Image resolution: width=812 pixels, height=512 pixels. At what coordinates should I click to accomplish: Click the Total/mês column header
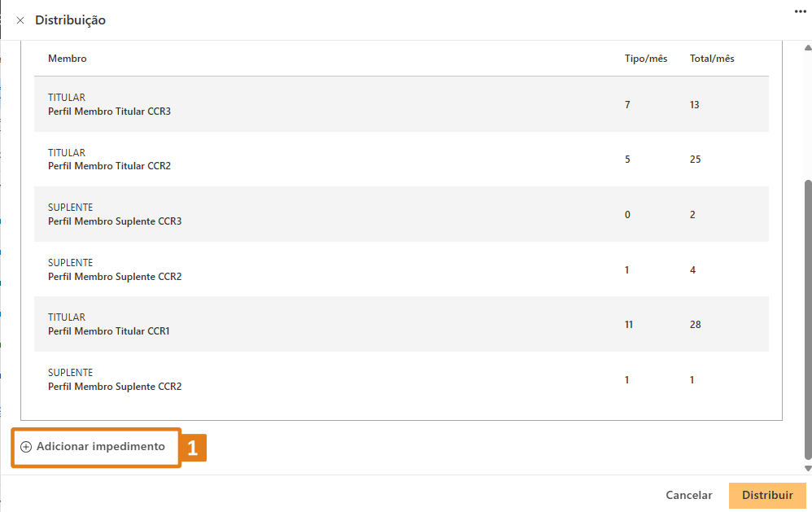(x=712, y=59)
